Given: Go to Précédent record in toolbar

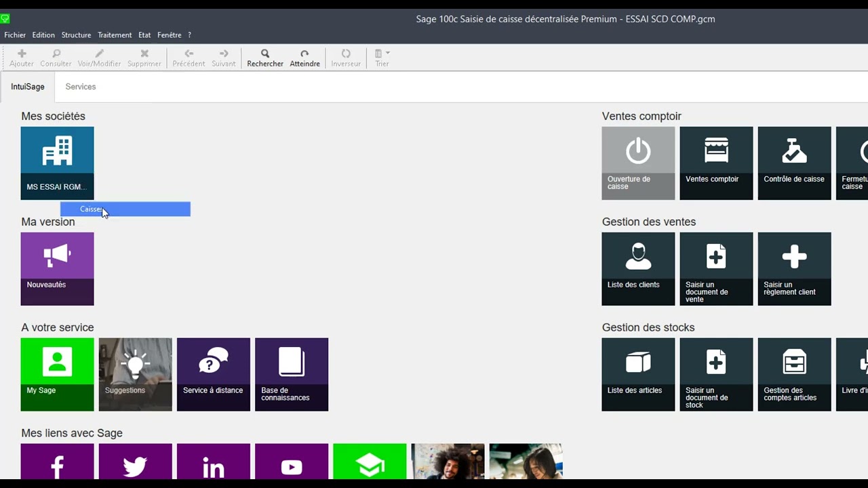Looking at the screenshot, I should (189, 58).
